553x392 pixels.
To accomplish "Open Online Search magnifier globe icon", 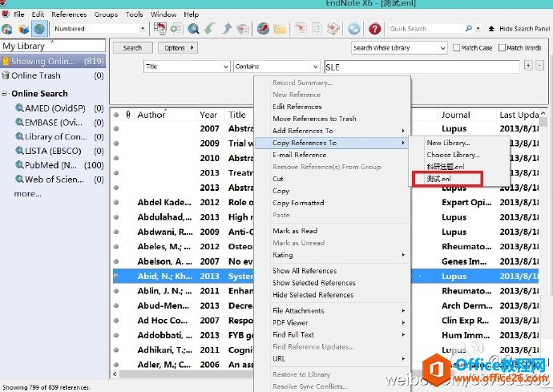I will coord(193,29).
